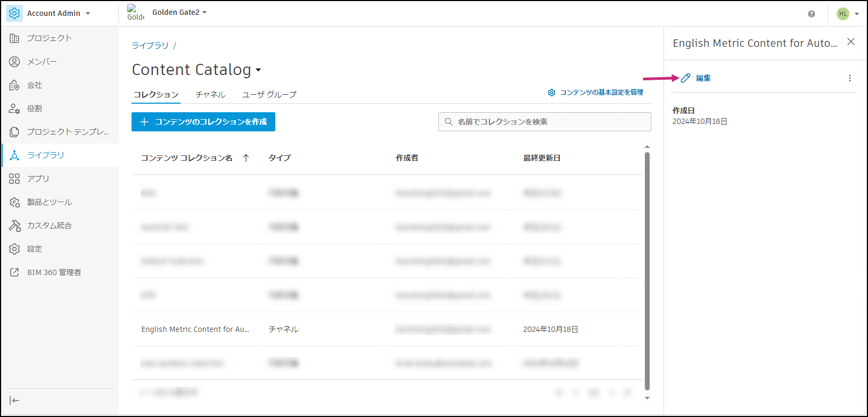
Task: Open the three-dot more options menu
Action: tap(850, 78)
